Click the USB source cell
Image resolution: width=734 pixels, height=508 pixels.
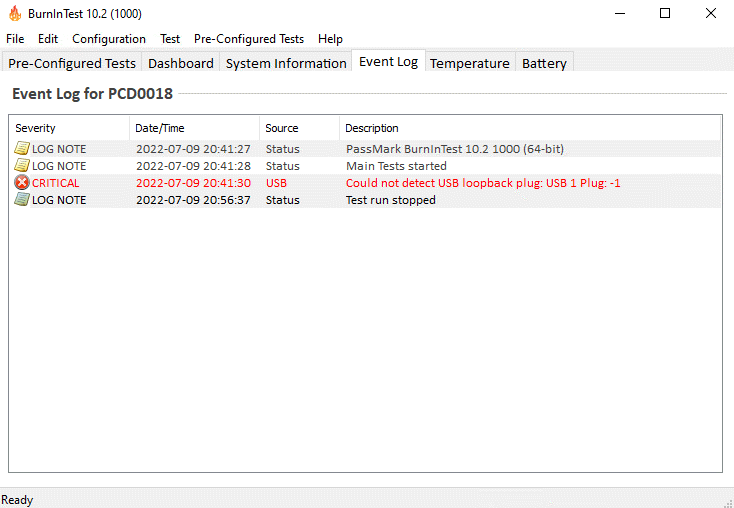pos(276,183)
